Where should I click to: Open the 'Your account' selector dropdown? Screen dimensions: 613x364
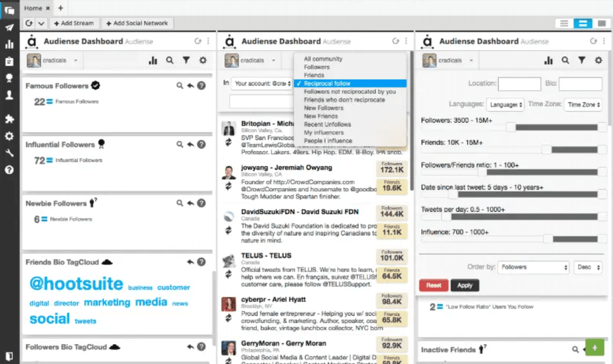(262, 84)
